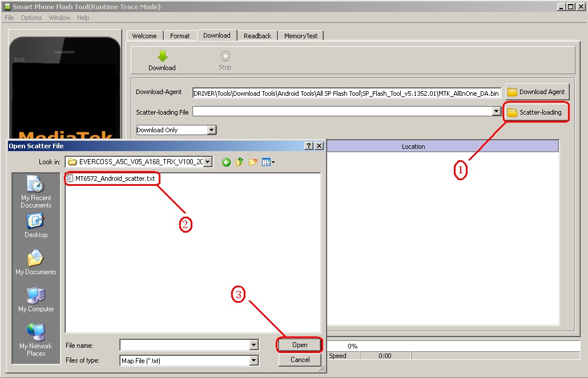The image size is (588, 378).
Task: Go up one folder level icon
Action: (x=239, y=162)
